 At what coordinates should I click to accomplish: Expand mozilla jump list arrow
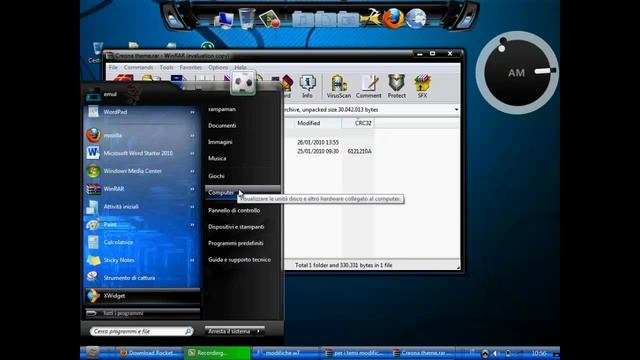[192, 135]
